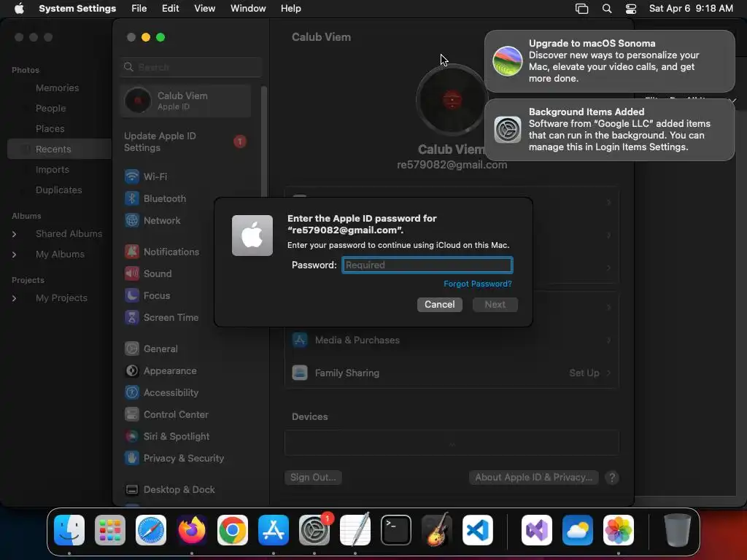Image resolution: width=747 pixels, height=560 pixels.
Task: Open Wi-Fi settings icon in sidebar
Action: (131, 176)
